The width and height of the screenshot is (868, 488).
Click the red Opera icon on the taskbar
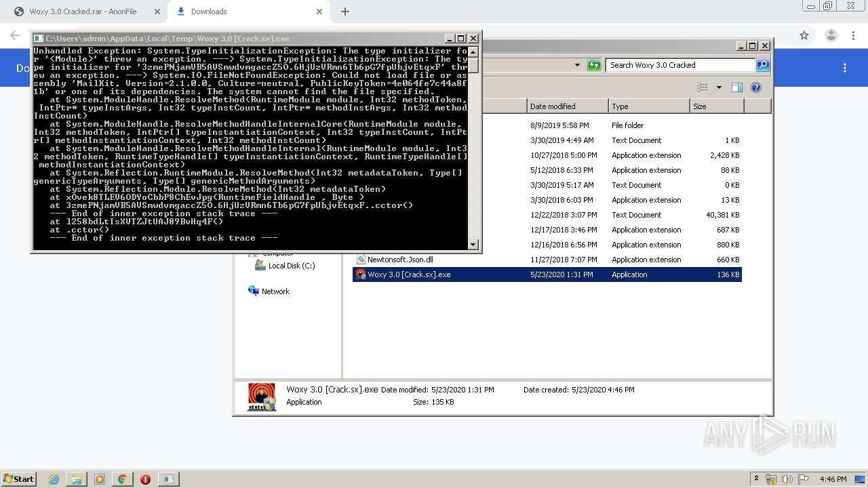tap(145, 479)
